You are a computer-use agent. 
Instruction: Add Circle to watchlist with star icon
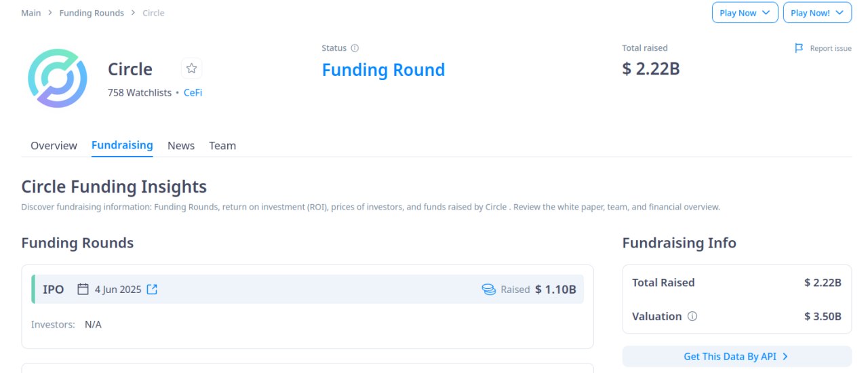[192, 68]
